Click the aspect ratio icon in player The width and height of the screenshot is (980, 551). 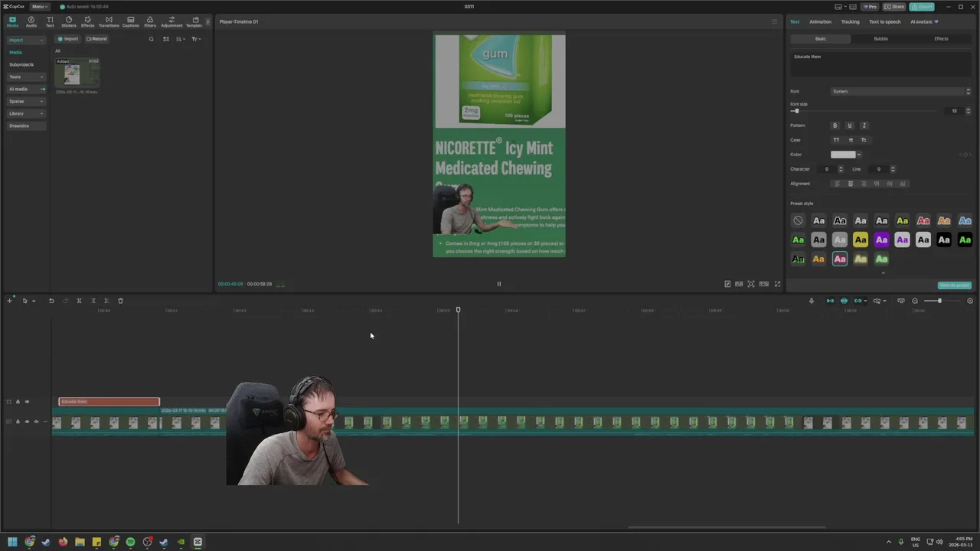[763, 284]
